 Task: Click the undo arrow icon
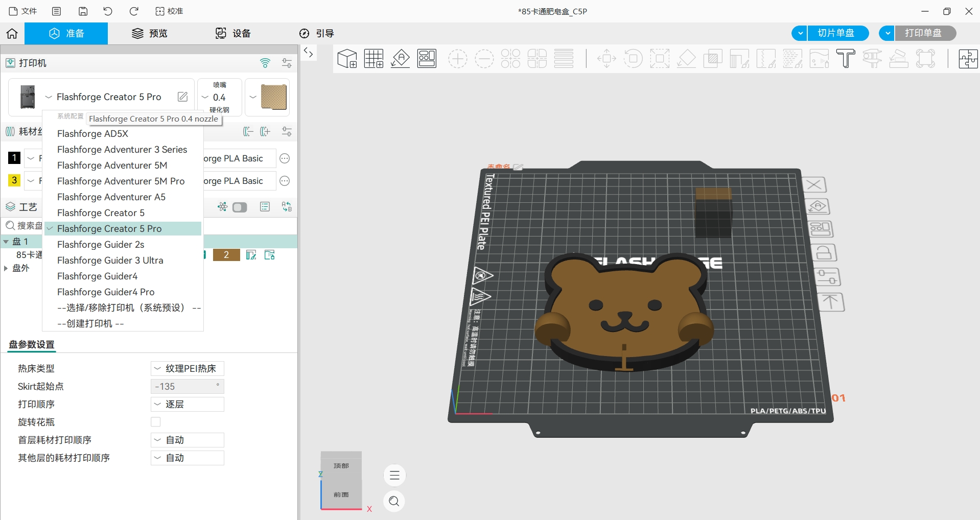pos(108,11)
